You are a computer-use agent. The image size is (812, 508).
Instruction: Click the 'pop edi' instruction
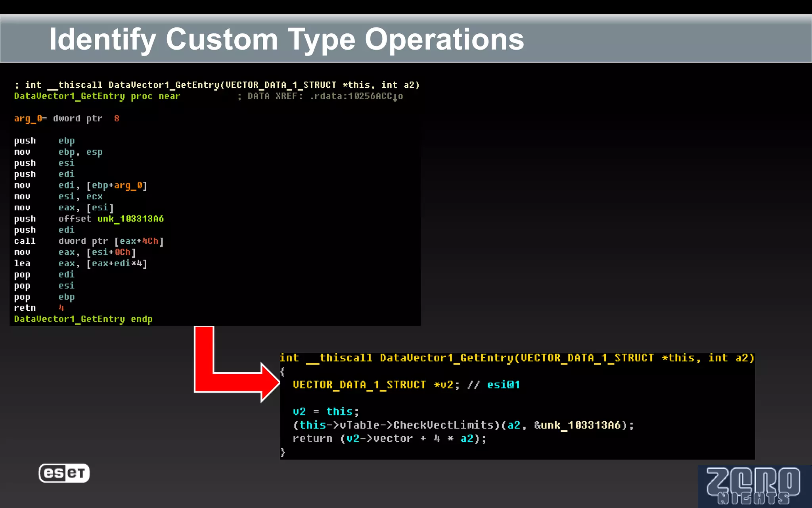click(x=44, y=275)
